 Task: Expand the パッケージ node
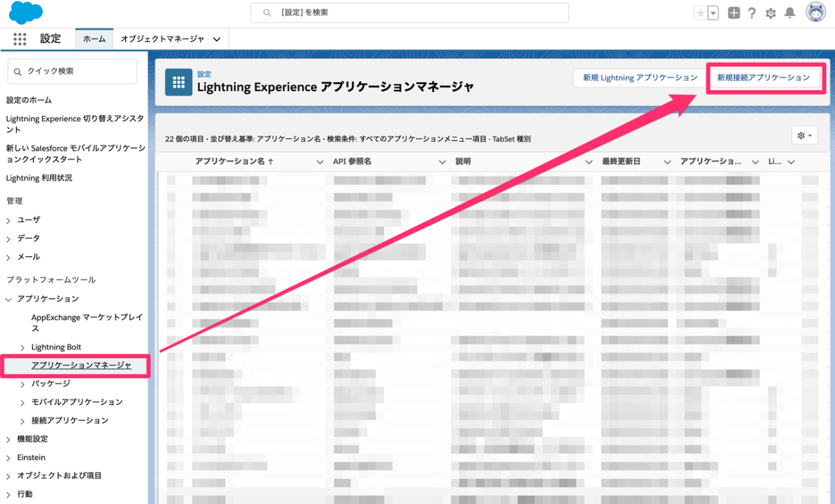click(x=22, y=384)
